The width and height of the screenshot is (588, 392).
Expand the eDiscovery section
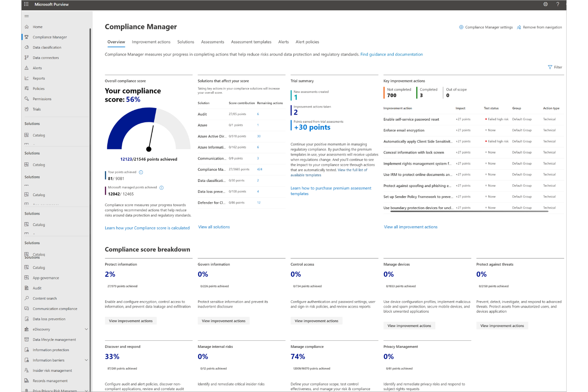[86, 329]
